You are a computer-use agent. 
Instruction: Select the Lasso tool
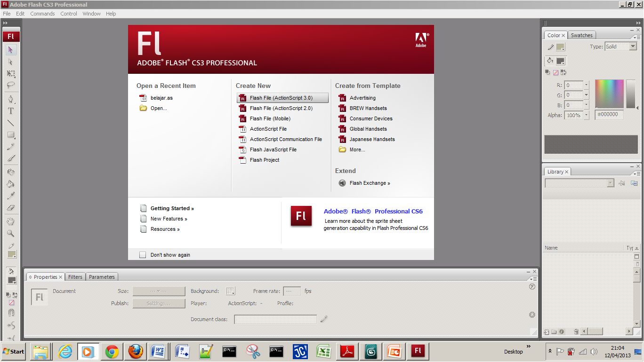coord(11,86)
